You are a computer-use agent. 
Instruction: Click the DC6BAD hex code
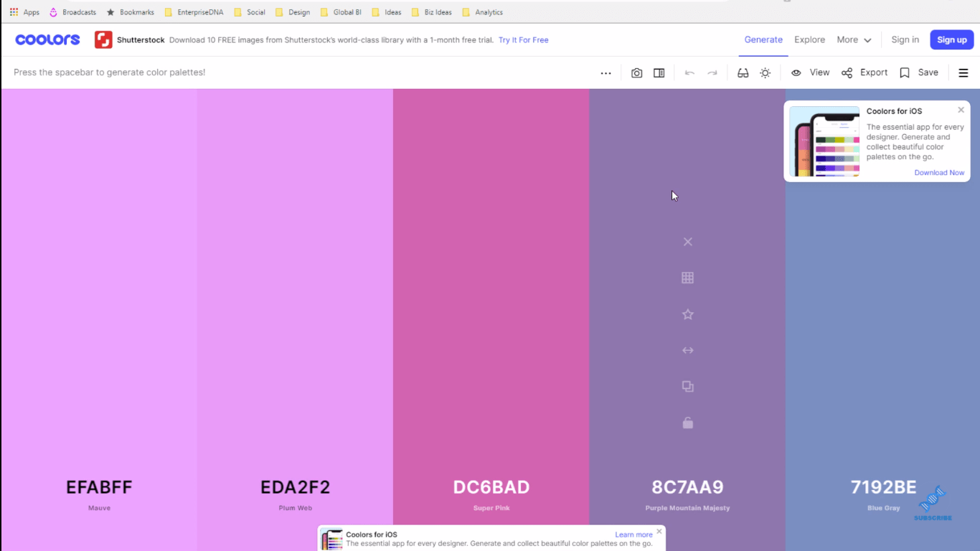(x=491, y=487)
